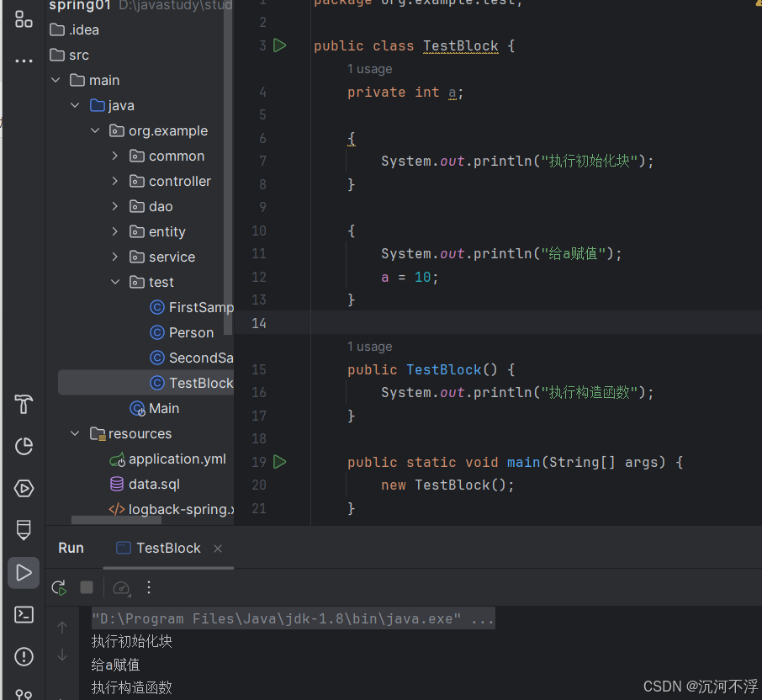762x700 pixels.
Task: Expand the common package
Action: coord(114,156)
